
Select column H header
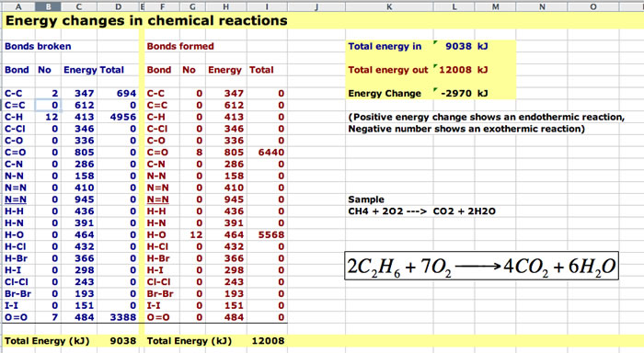coord(226,6)
